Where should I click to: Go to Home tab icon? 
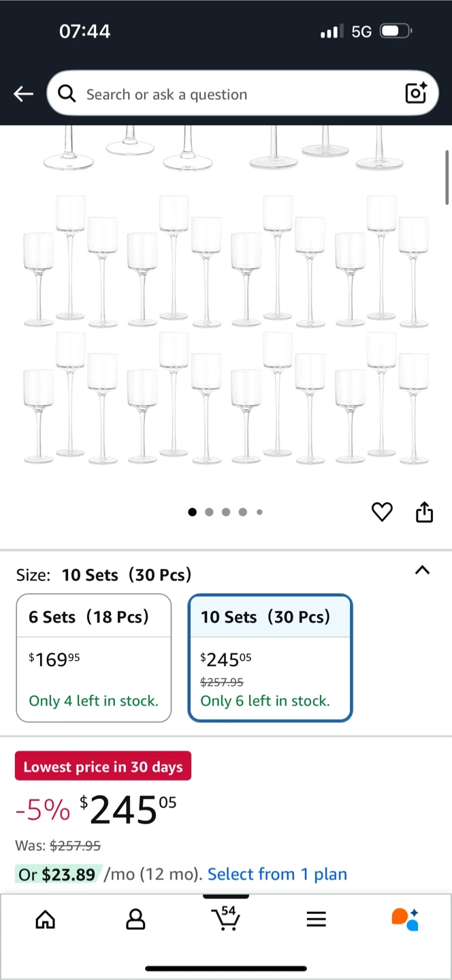point(45,920)
